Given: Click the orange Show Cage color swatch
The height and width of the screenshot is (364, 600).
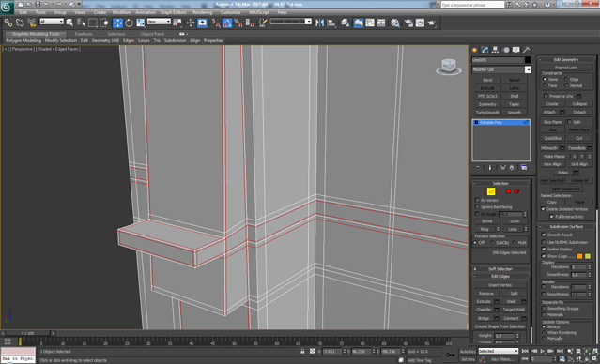Looking at the screenshot, I should (579, 256).
